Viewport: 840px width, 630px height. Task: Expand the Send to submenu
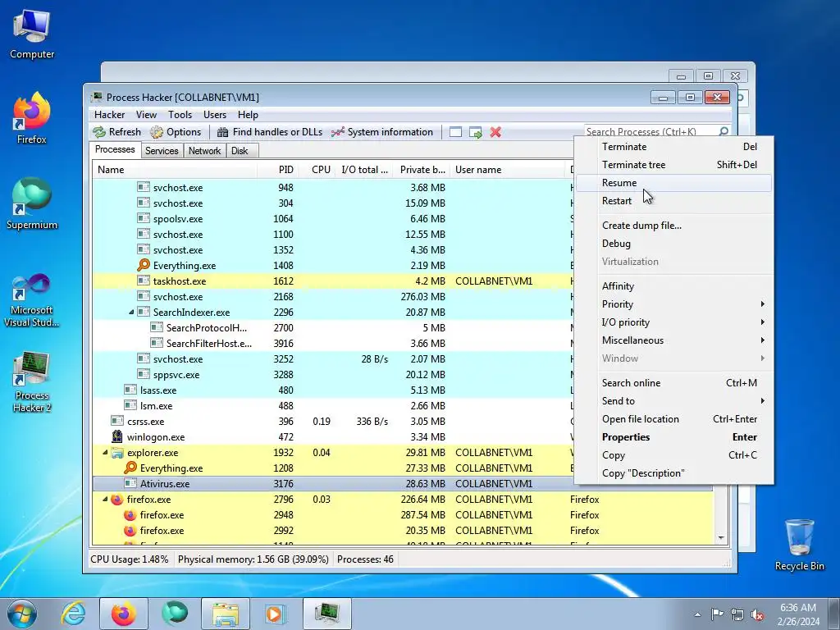click(674, 400)
